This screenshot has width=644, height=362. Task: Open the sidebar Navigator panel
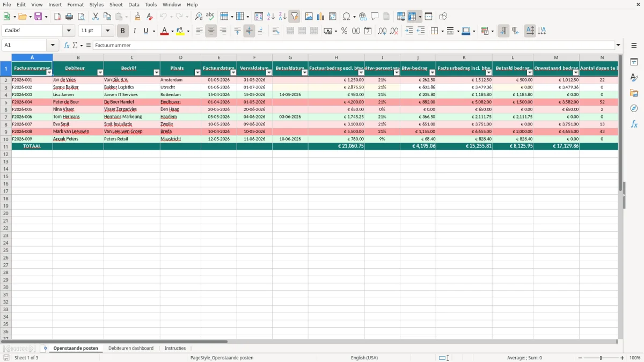(x=634, y=108)
